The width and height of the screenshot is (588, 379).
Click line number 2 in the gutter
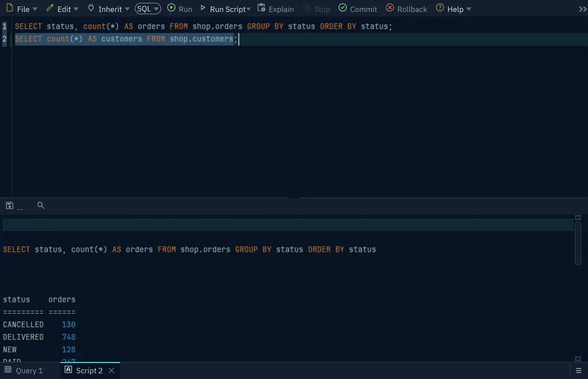5,39
